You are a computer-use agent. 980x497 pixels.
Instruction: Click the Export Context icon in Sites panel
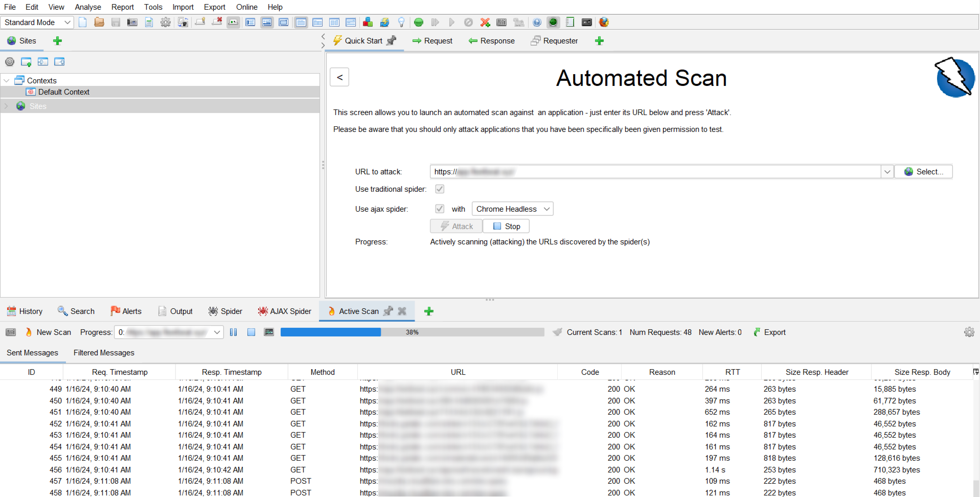pyautogui.click(x=59, y=62)
